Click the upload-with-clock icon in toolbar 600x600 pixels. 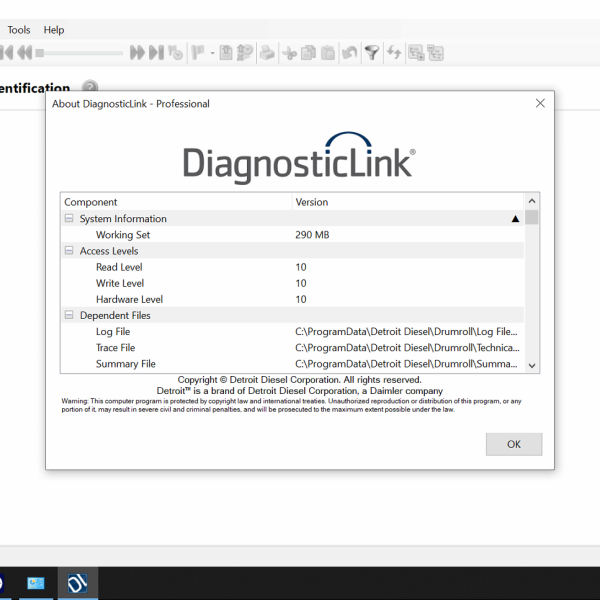(x=245, y=52)
